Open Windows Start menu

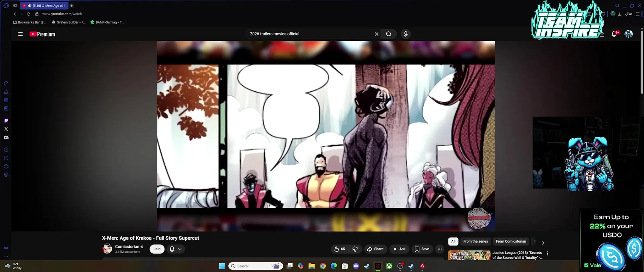click(x=222, y=266)
